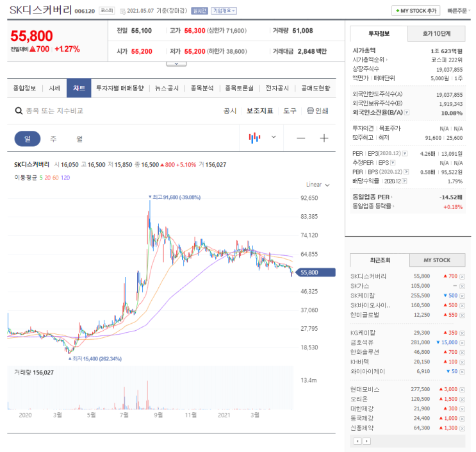Open the 전자공시 tab
The height and width of the screenshot is (452, 476).
click(x=277, y=88)
